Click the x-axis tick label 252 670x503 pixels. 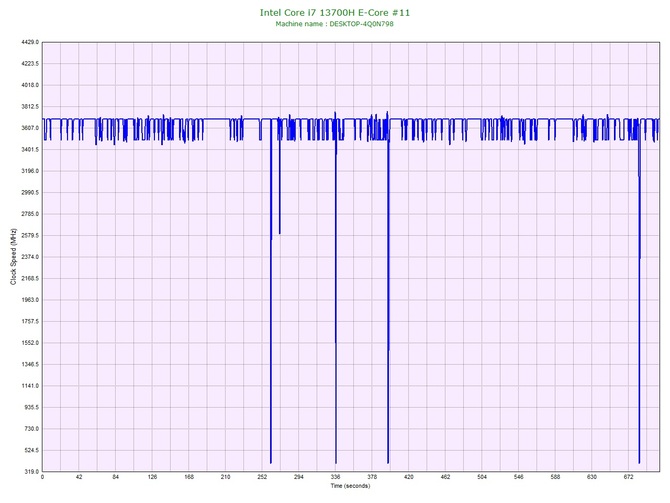262,477
